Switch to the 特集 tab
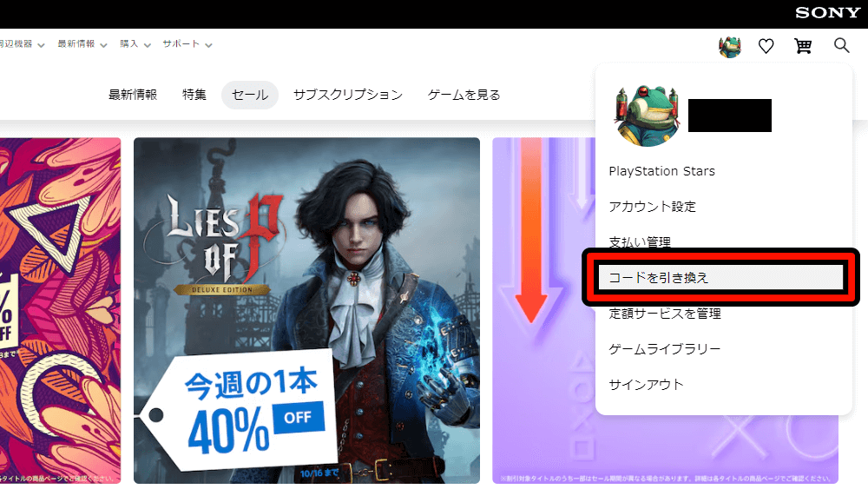Viewport: 868px width, 489px height. pyautogui.click(x=194, y=95)
